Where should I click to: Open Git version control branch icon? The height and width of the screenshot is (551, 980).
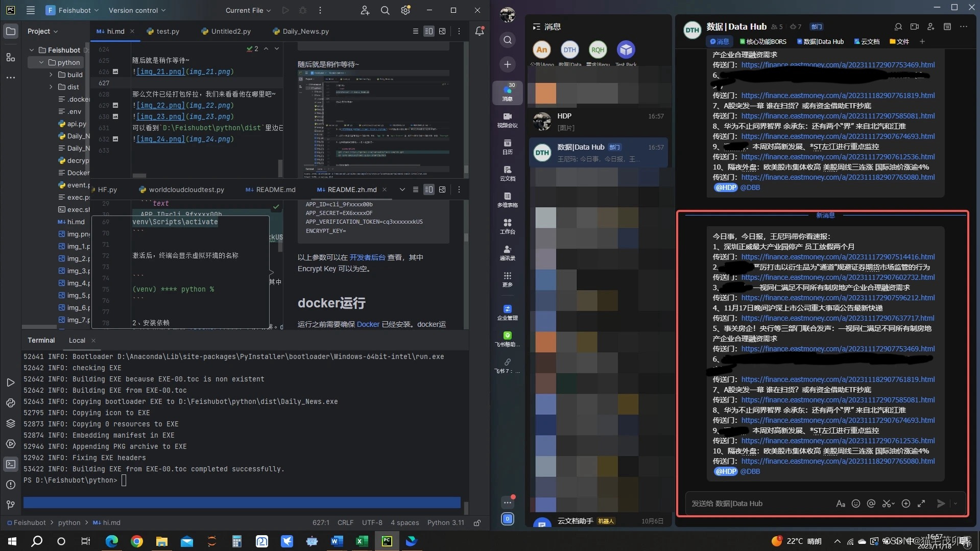pyautogui.click(x=11, y=505)
